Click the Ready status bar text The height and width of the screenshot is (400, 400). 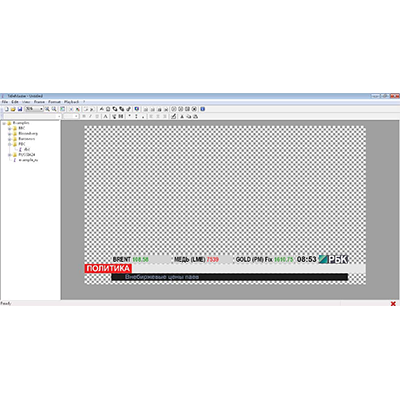click(6, 303)
